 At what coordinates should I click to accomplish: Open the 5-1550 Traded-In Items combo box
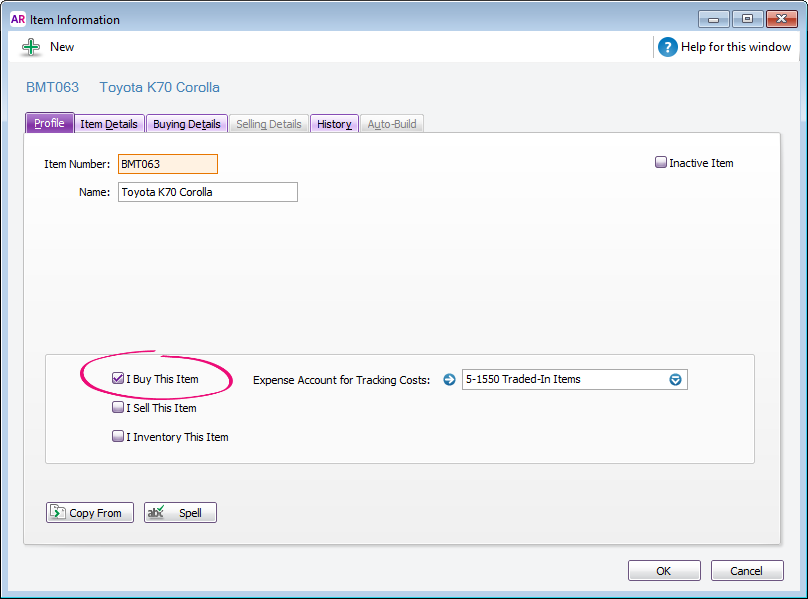point(563,380)
